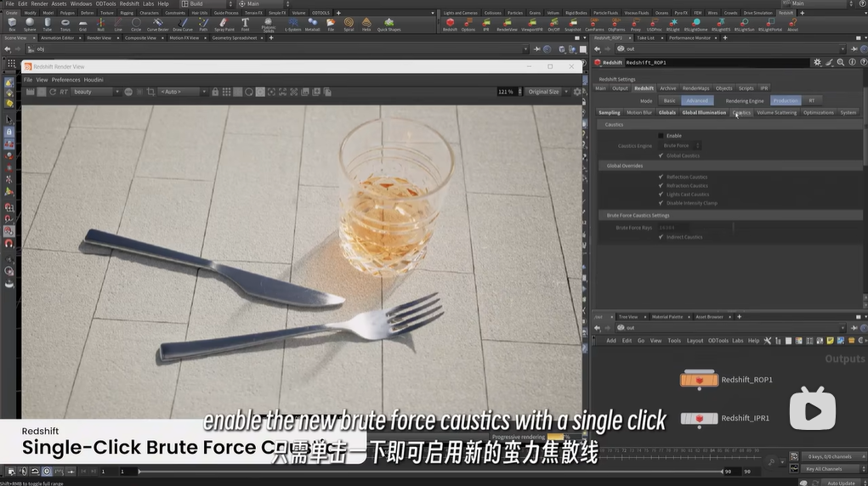Set Mode to Basic
868x486 pixels.
coord(669,100)
